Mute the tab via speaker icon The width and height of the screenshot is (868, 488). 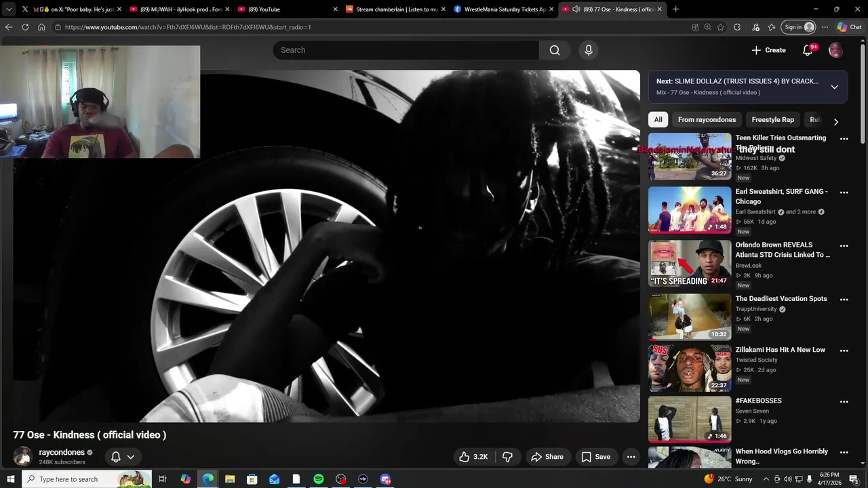[x=576, y=9]
